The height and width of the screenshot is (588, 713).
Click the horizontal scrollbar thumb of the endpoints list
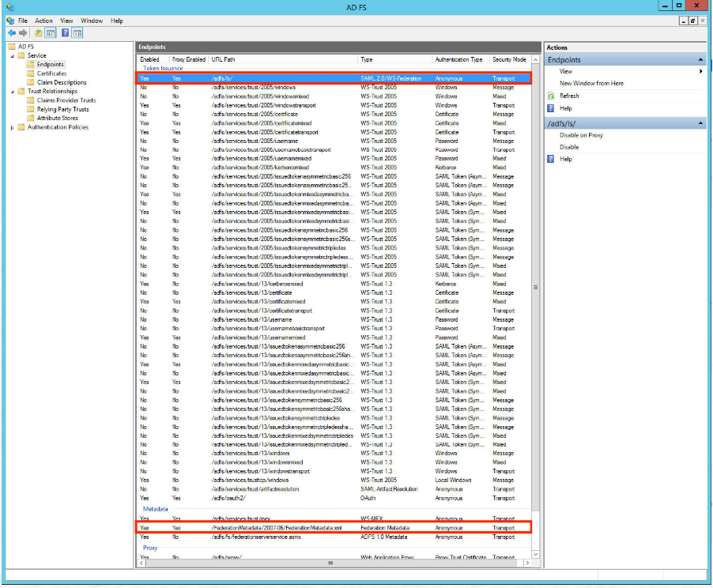pos(330,563)
